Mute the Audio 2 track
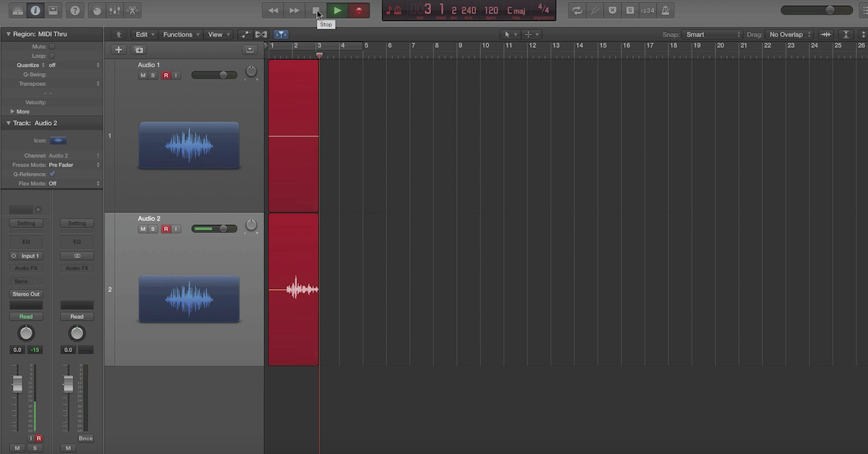Image resolution: width=868 pixels, height=454 pixels. (x=142, y=228)
